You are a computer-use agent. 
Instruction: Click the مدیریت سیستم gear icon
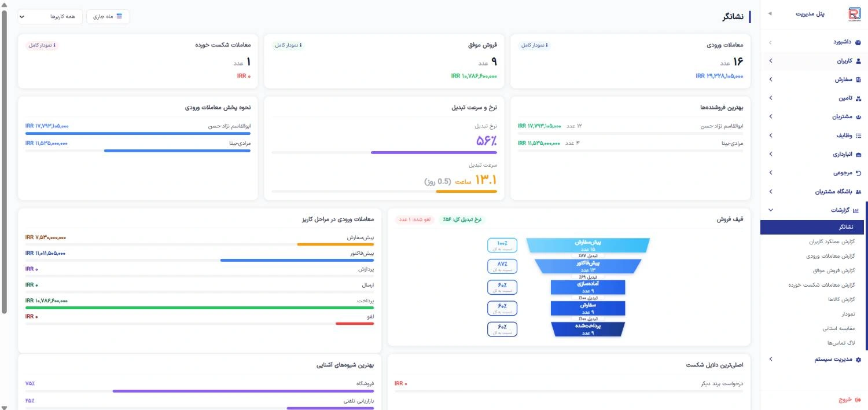[858, 360]
